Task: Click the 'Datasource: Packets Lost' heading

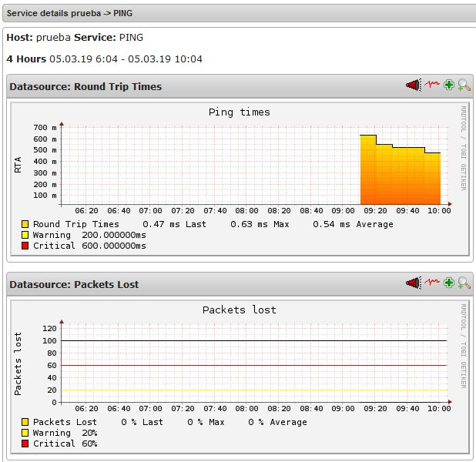Action: pyautogui.click(x=74, y=285)
